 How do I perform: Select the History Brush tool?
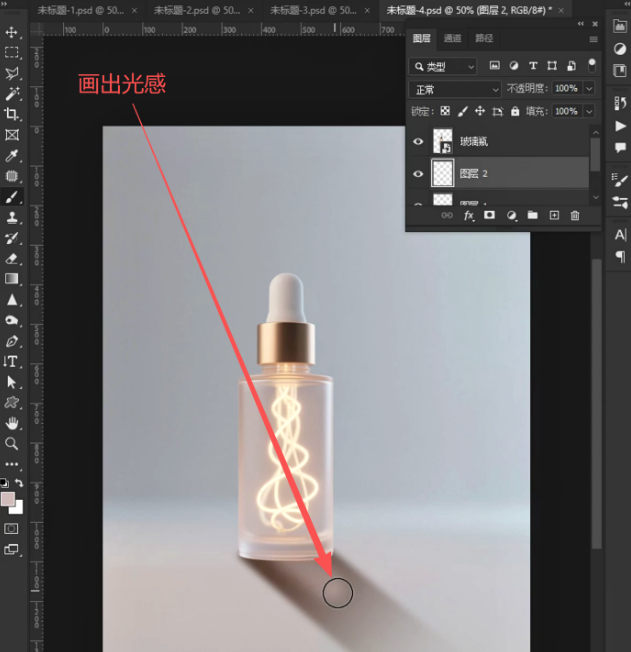click(x=11, y=238)
